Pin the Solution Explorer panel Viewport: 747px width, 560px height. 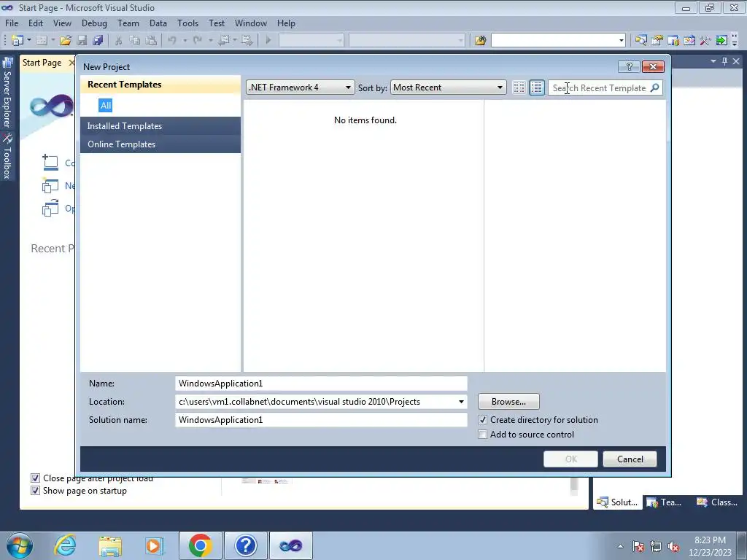(724, 61)
